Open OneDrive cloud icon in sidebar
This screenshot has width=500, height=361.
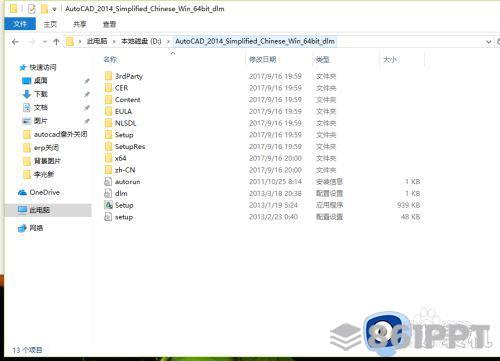point(23,192)
